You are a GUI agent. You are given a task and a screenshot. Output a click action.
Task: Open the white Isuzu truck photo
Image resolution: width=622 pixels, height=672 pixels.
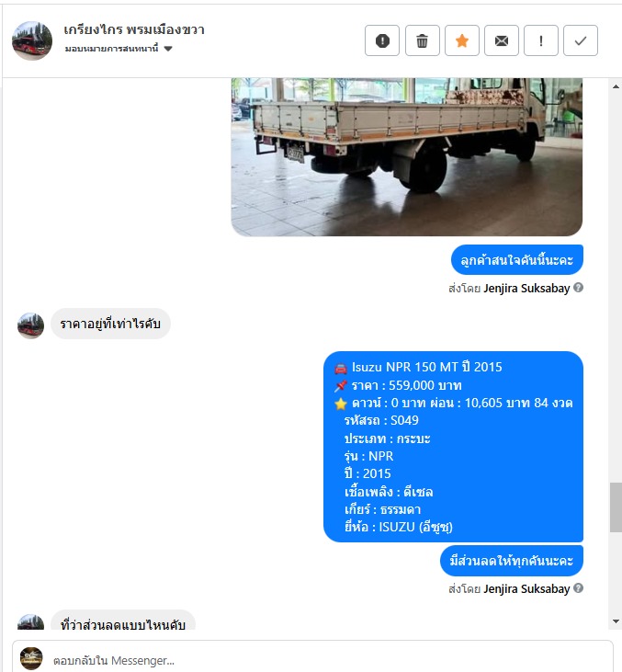pyautogui.click(x=406, y=157)
